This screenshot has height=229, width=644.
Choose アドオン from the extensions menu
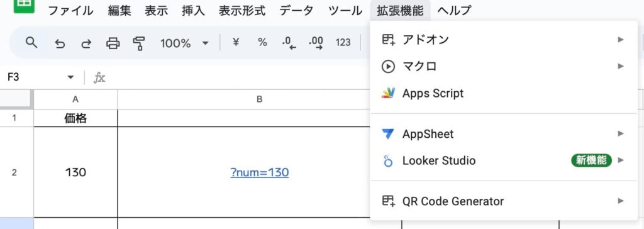(x=504, y=40)
